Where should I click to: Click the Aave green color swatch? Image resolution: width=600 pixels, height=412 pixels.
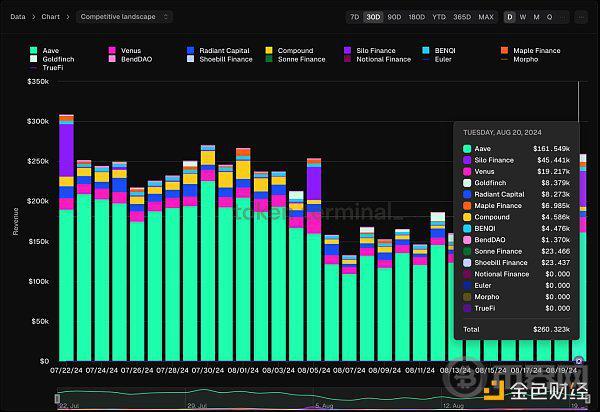(x=34, y=50)
